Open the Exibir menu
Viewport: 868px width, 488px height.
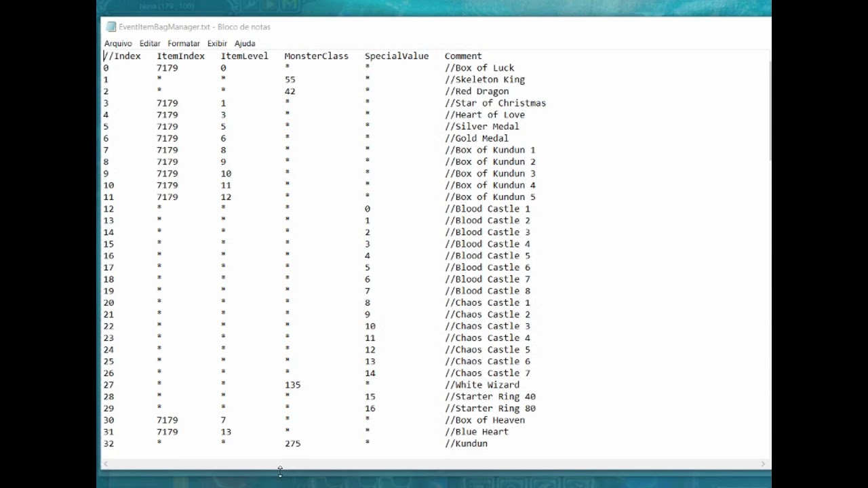coord(217,43)
